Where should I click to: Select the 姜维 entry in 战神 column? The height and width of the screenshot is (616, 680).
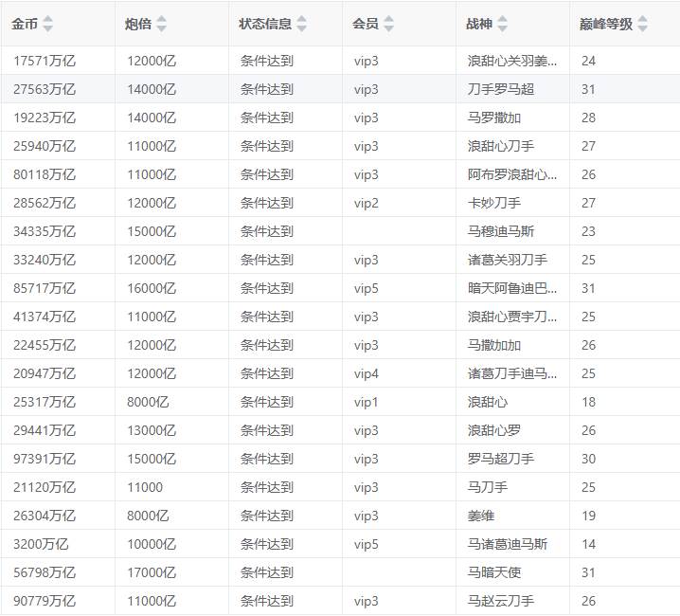coord(481,516)
